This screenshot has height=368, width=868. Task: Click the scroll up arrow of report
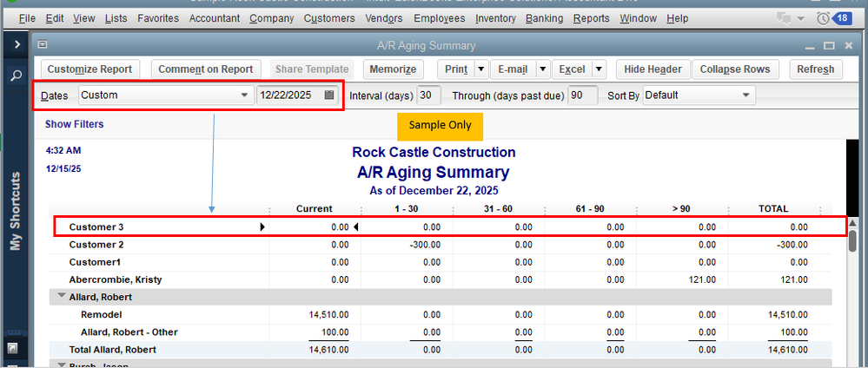(x=853, y=224)
